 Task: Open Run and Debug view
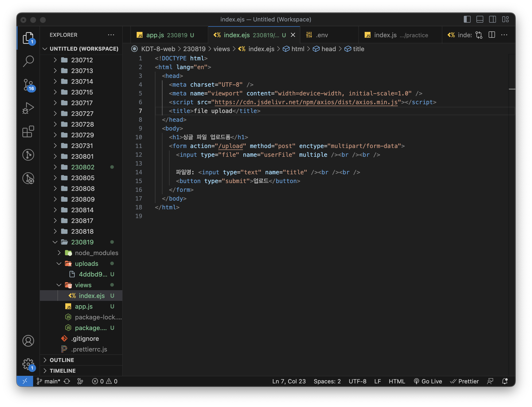pyautogui.click(x=28, y=108)
